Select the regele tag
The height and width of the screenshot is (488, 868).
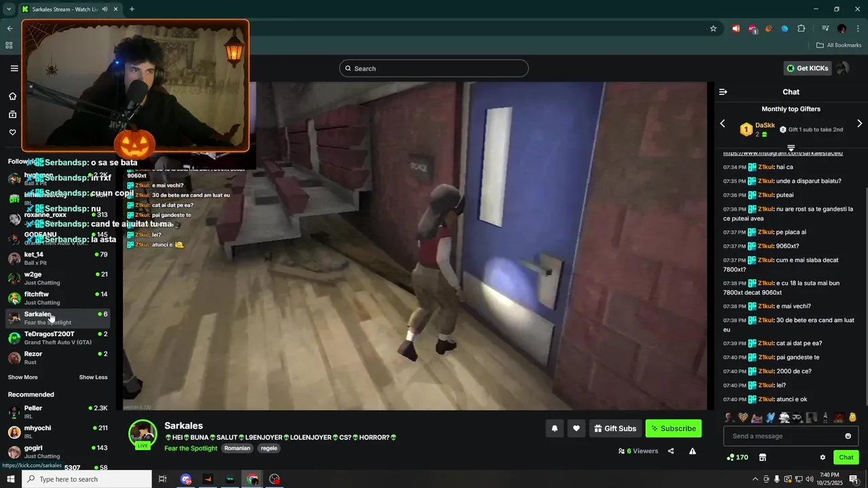(269, 448)
